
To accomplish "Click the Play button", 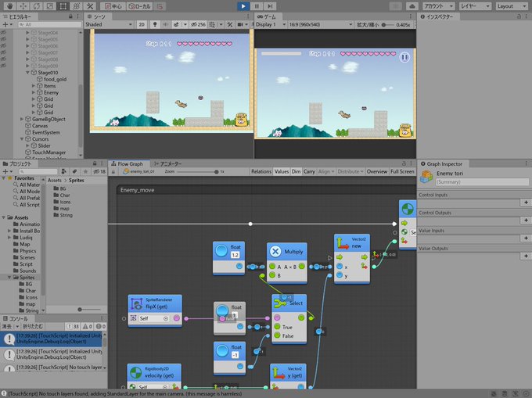I will point(243,6).
